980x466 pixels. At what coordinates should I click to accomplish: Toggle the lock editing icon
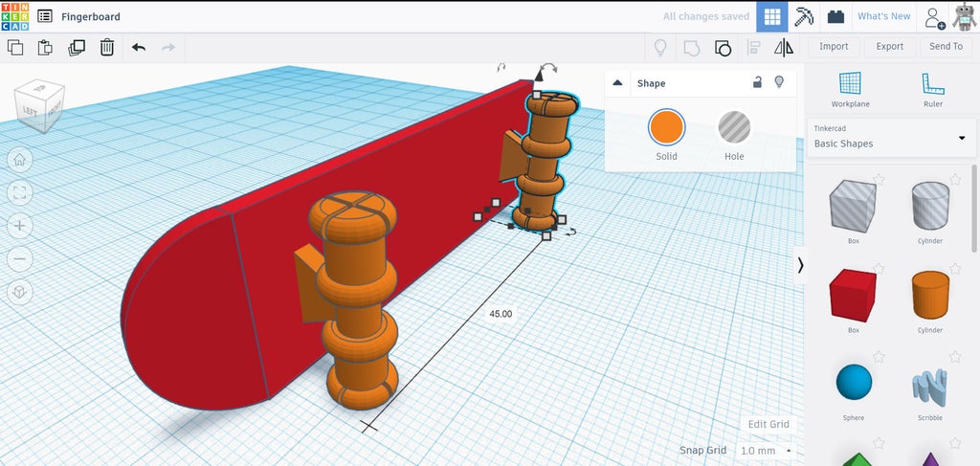click(x=757, y=82)
